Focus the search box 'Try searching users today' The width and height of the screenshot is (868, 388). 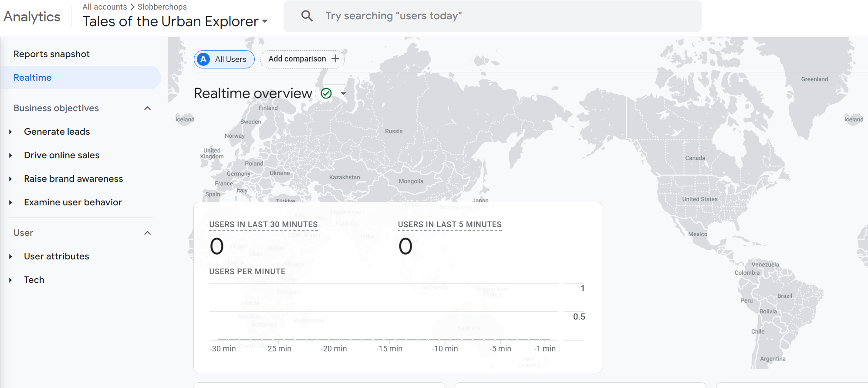pyautogui.click(x=493, y=16)
